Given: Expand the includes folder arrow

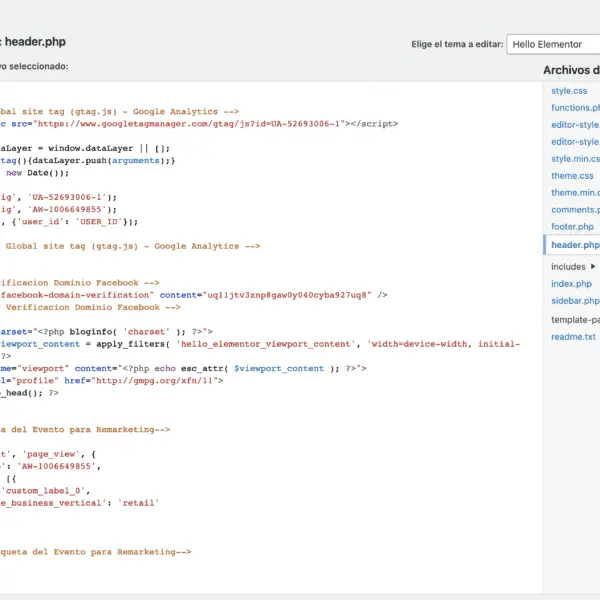Looking at the screenshot, I should 593,267.
